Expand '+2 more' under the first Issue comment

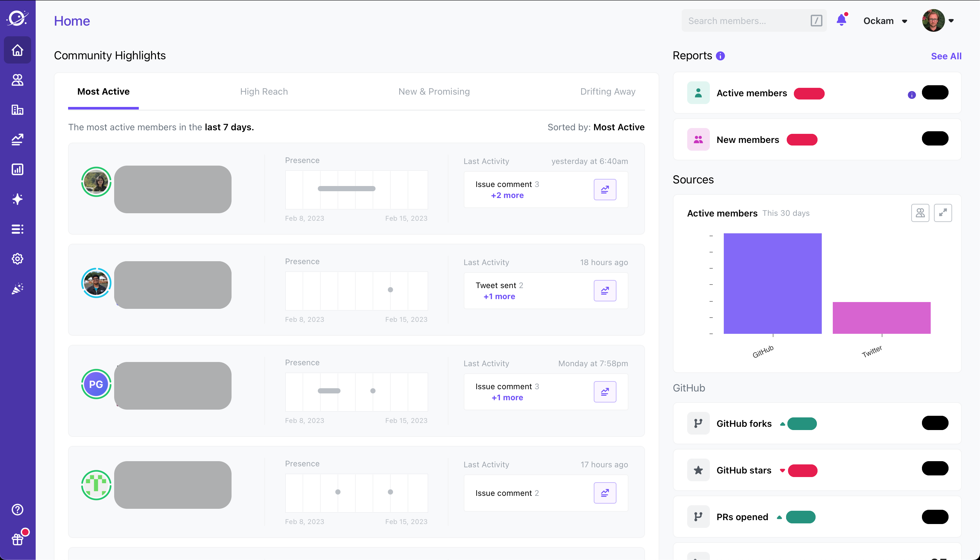tap(507, 195)
